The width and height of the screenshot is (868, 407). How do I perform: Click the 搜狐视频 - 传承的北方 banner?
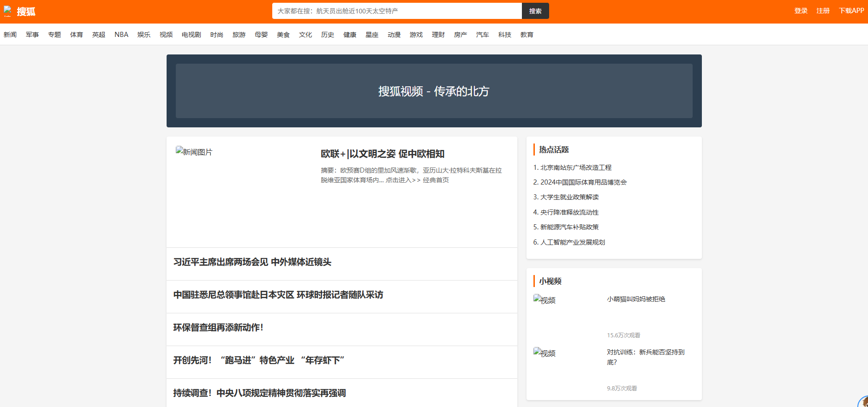point(434,91)
